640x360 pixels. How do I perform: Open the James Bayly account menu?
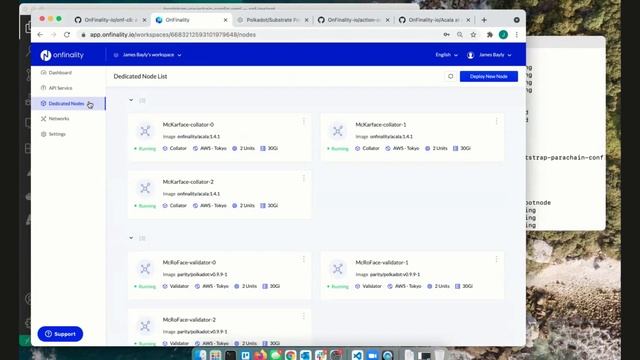[x=495, y=55]
